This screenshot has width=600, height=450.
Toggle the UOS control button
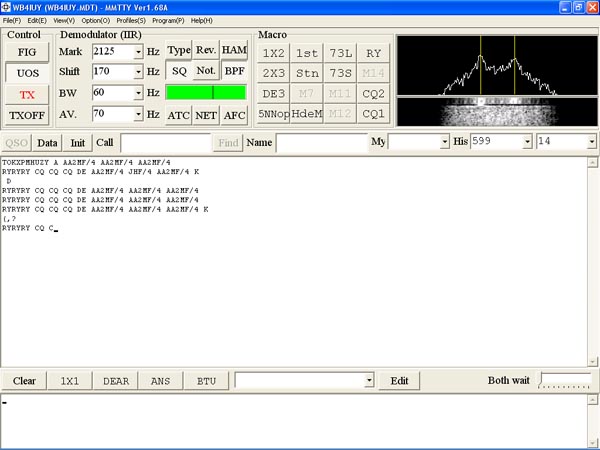click(27, 73)
